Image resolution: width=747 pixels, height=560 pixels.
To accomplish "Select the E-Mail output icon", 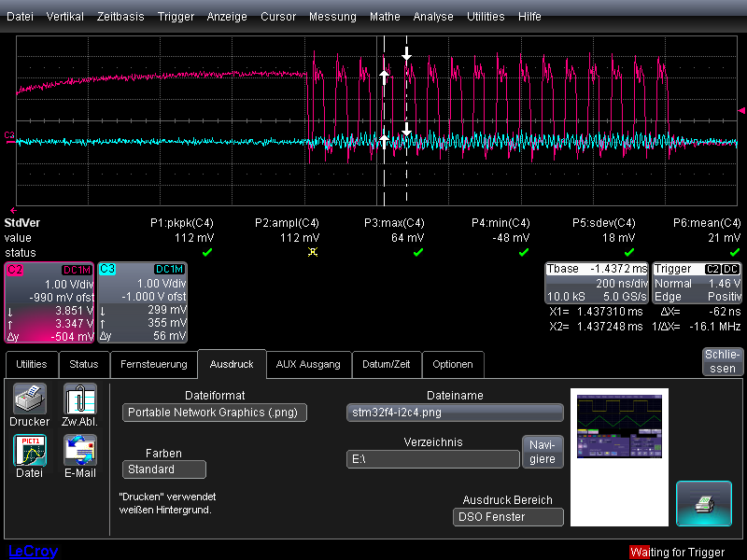I will coord(80,450).
